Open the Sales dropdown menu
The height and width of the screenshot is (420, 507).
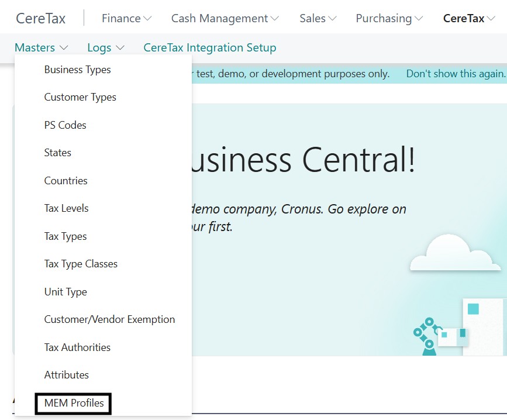[318, 19]
